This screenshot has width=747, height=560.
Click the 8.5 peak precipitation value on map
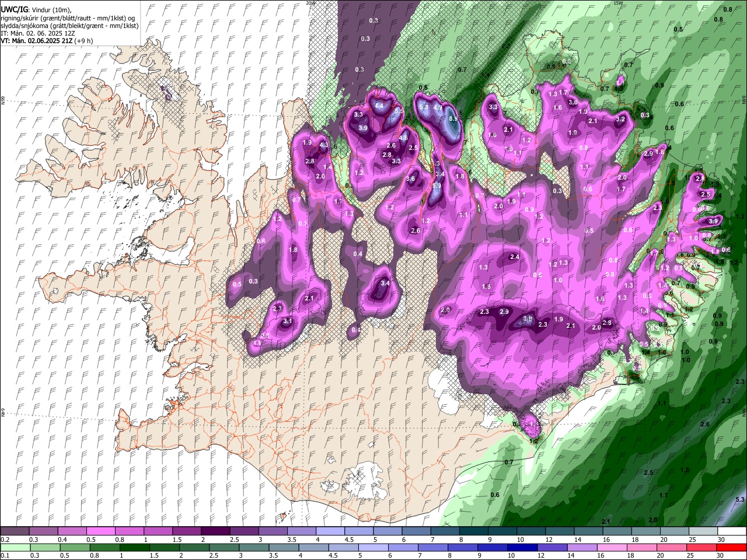tap(452, 118)
